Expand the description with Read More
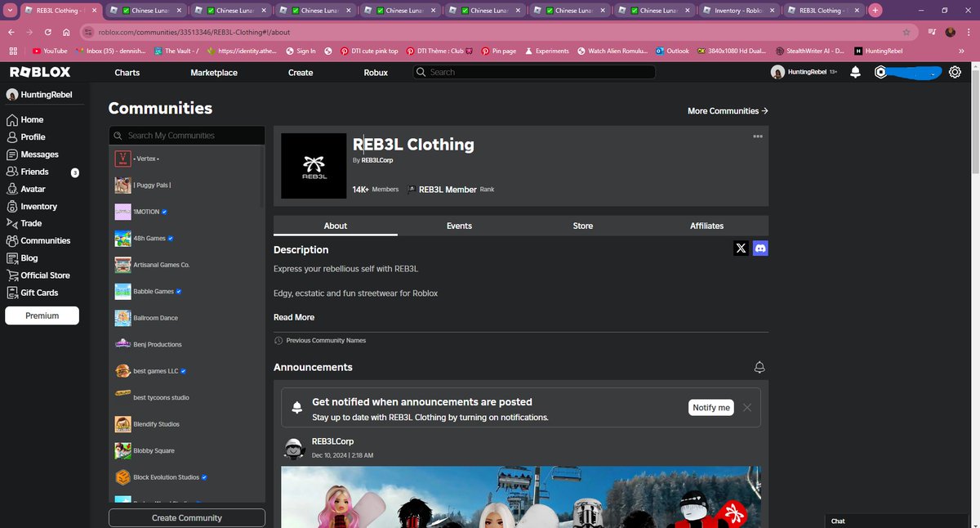The width and height of the screenshot is (980, 528). pos(294,317)
